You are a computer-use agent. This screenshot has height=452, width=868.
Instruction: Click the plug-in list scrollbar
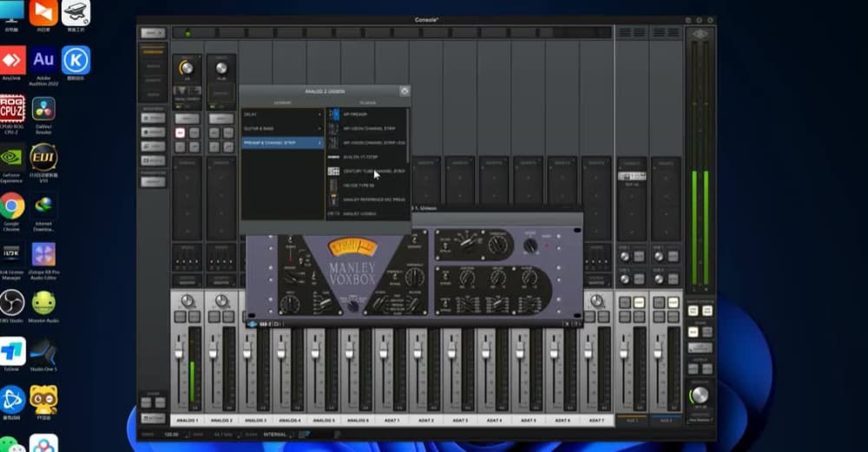point(409,135)
